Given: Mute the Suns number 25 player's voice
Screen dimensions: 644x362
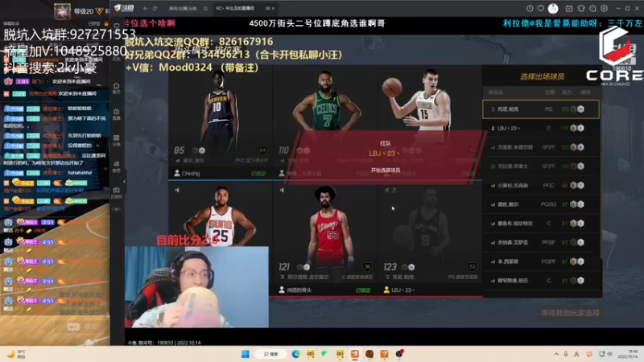Looking at the screenshot, I should 177,190.
